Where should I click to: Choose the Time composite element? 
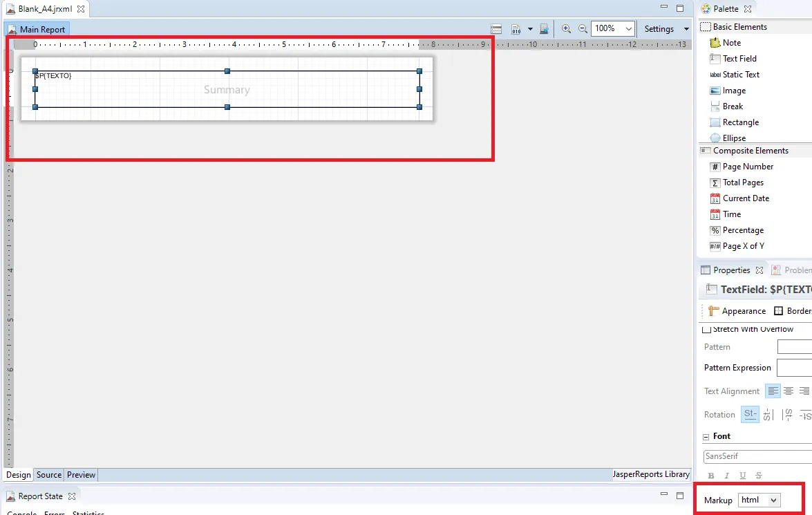click(x=726, y=214)
